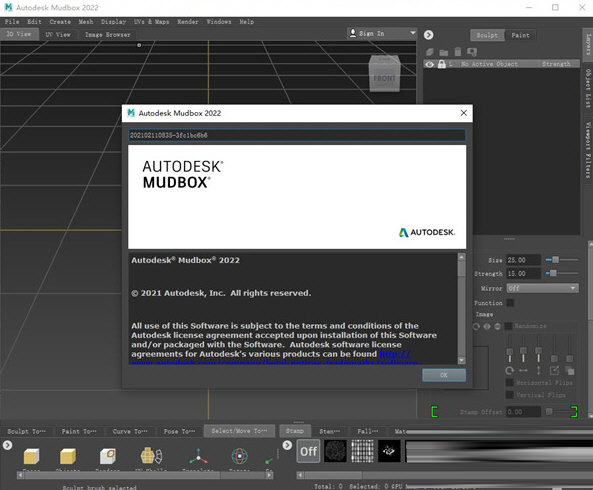Open stamp tray options arrow left of Off

coord(287,445)
